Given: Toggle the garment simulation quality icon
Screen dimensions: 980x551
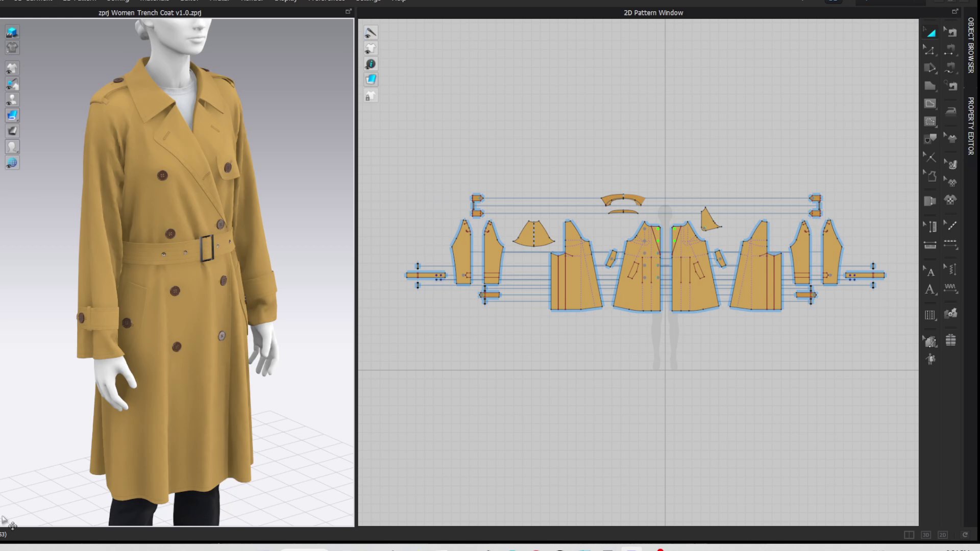Looking at the screenshot, I should coord(12,47).
